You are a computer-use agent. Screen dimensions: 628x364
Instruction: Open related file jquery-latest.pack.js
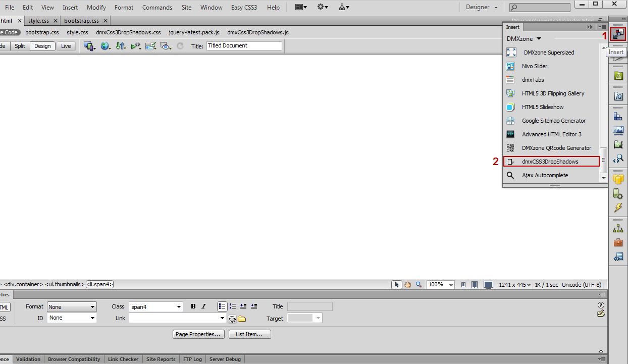(194, 32)
